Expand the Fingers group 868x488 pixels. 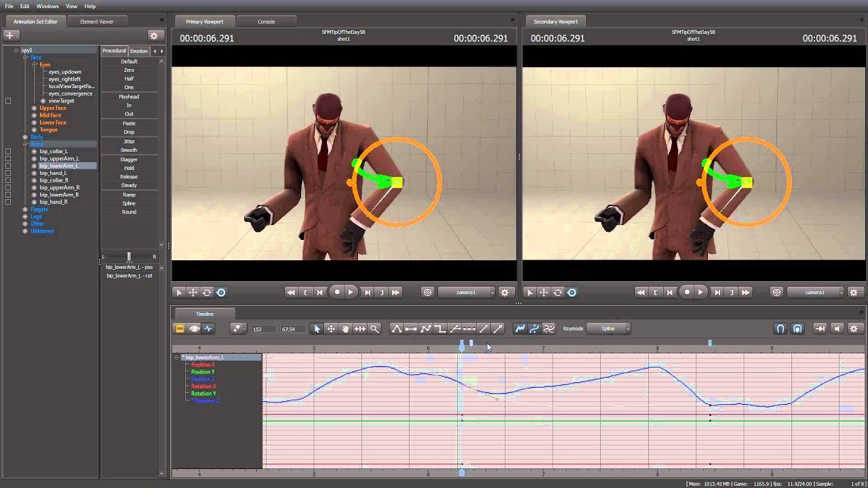(x=25, y=209)
